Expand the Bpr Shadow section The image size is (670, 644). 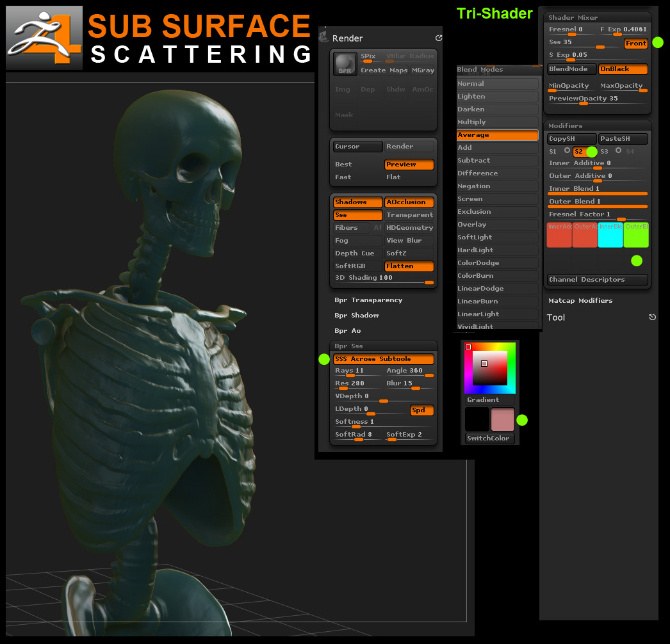[x=356, y=316]
